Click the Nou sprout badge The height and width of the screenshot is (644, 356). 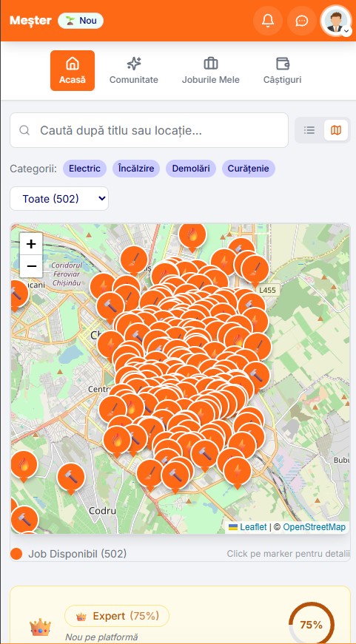coord(81,21)
